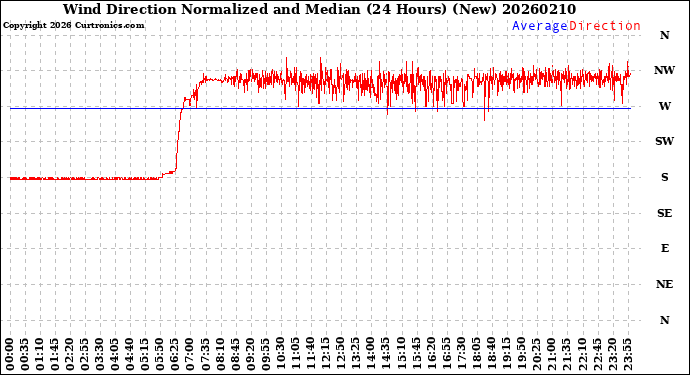Click the 21:35 time label

(x=567, y=355)
